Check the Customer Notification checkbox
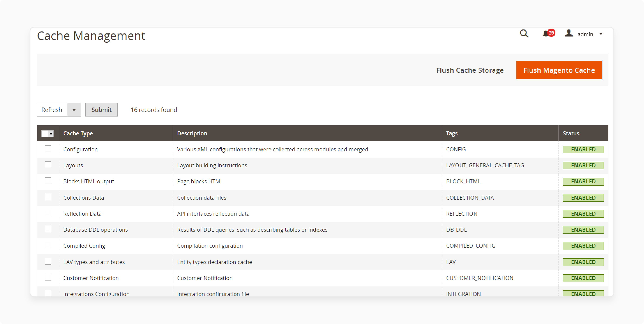The height and width of the screenshot is (324, 644). [48, 277]
